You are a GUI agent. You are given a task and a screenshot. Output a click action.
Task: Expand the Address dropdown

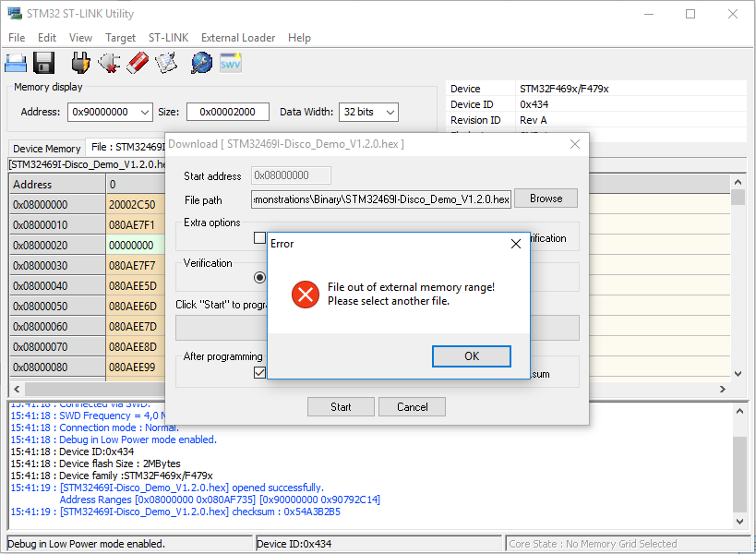point(145,113)
